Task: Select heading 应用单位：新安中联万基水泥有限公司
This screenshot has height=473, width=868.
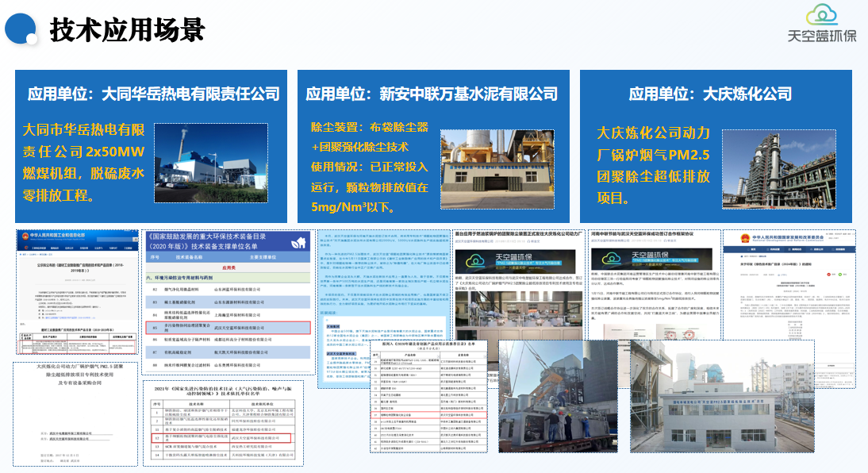Action: [x=432, y=94]
